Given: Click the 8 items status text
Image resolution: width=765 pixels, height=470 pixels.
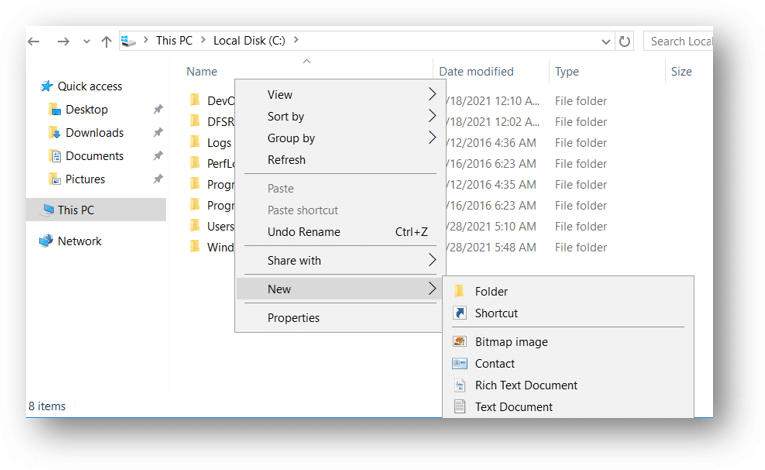Looking at the screenshot, I should pyautogui.click(x=47, y=406).
